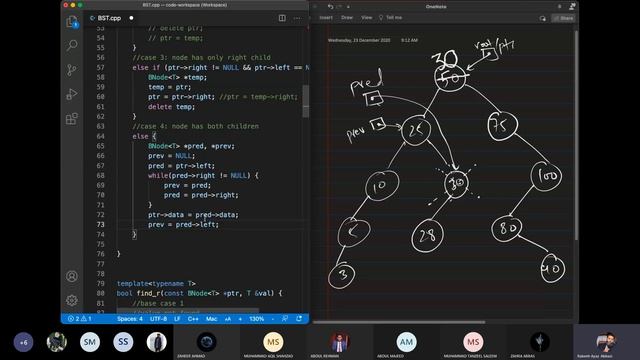The image size is (640, 360).
Task: Open the feedback icon in status bar
Action: 285,319
